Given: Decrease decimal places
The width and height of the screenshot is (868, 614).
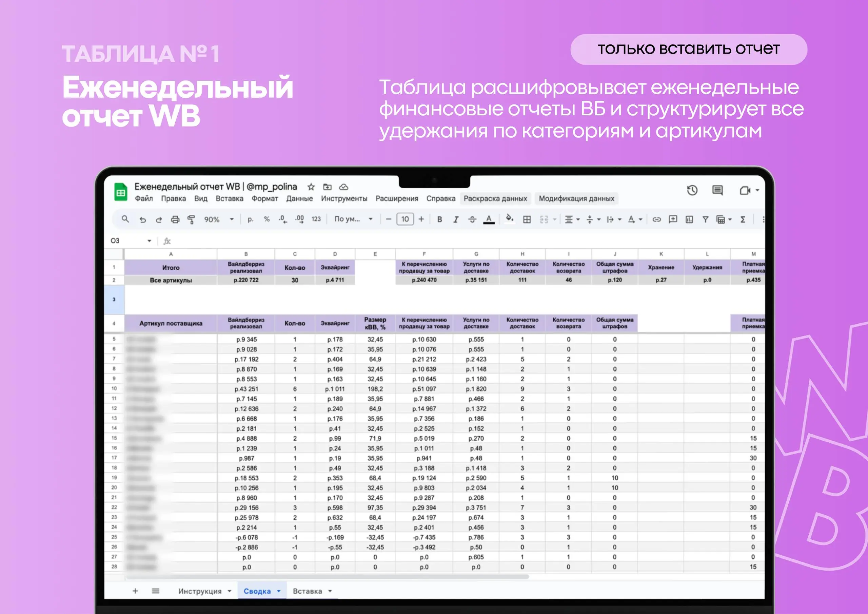Looking at the screenshot, I should point(283,219).
